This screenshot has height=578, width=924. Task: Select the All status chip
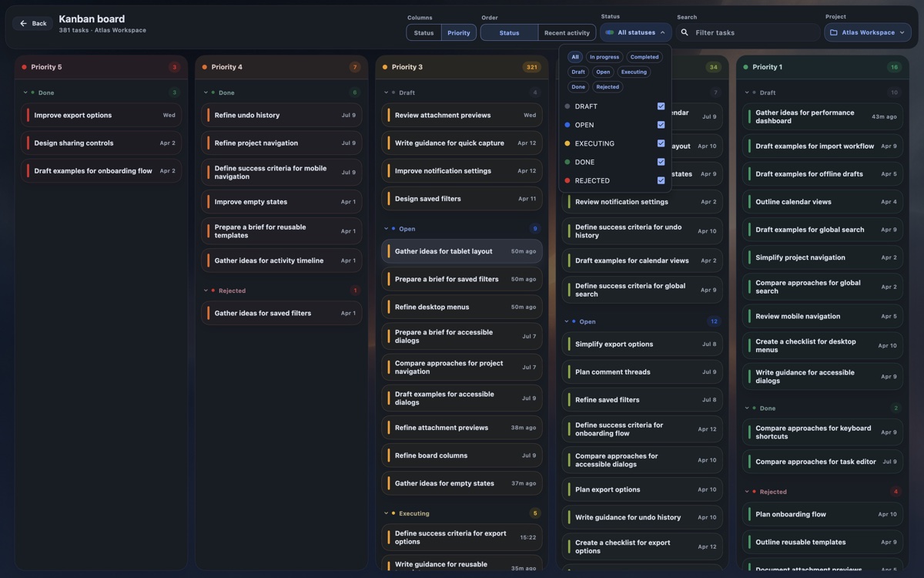[x=574, y=57]
